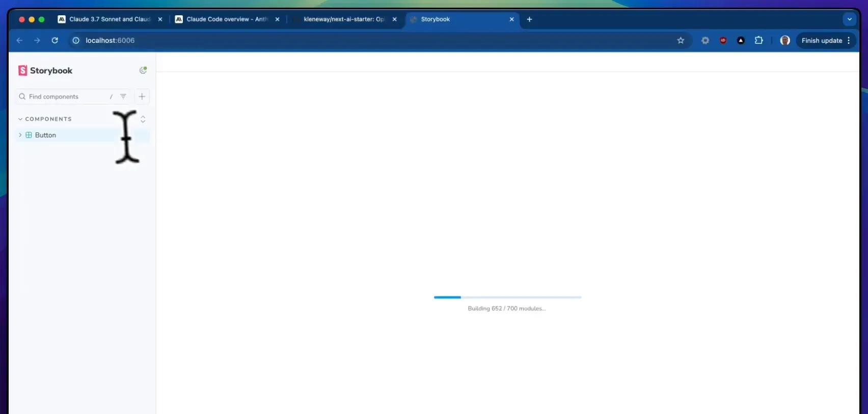Screen dimensions: 868x414
Task: Close the Claude 3.7 Sonnet tab
Action: pos(160,19)
